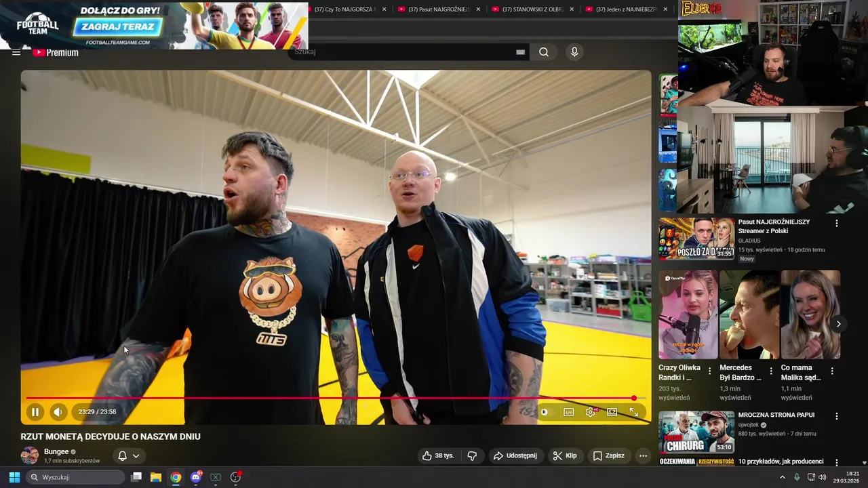This screenshot has height=488, width=868.
Task: Open the GLADIUS channel link
Action: 749,241
